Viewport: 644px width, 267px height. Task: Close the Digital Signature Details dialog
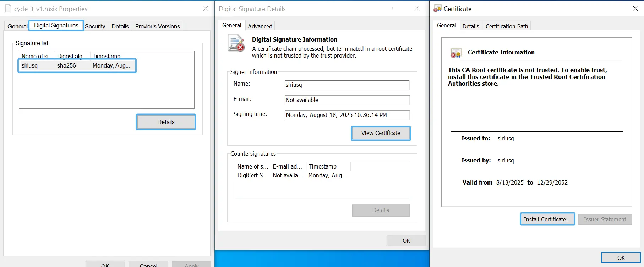coord(417,8)
